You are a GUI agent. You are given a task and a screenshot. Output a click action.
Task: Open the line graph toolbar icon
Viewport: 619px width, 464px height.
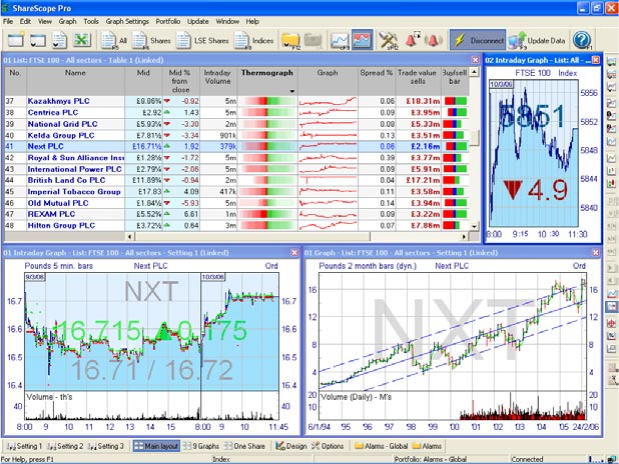coord(340,40)
